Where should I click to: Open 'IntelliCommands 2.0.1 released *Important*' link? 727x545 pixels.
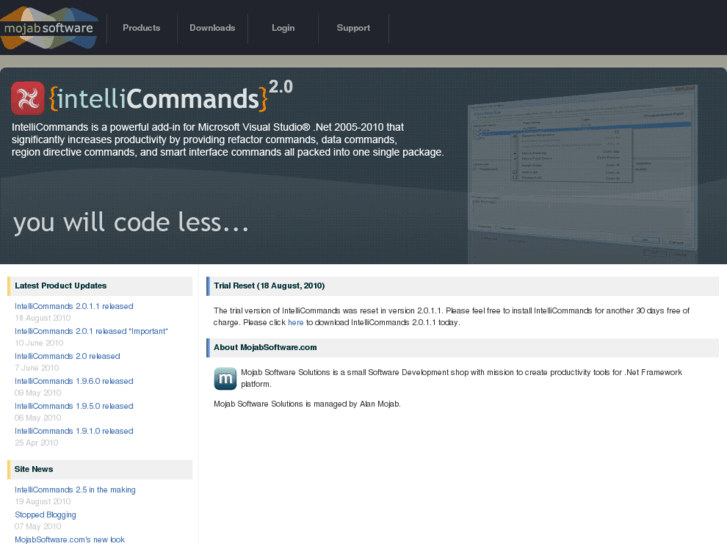tap(91, 331)
